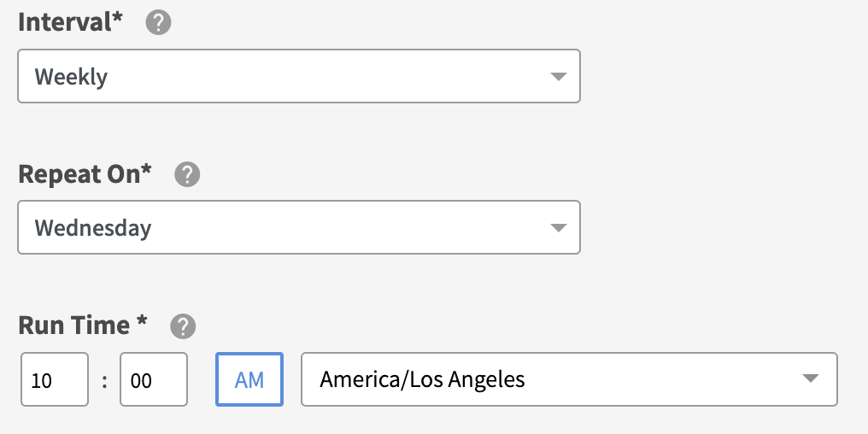
Task: Click the help icon next to Interval
Action: (158, 23)
